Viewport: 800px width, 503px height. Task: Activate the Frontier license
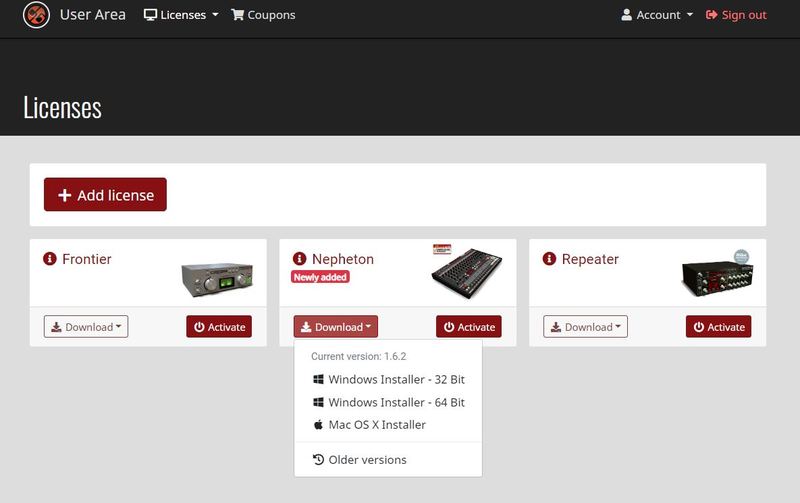(x=219, y=326)
